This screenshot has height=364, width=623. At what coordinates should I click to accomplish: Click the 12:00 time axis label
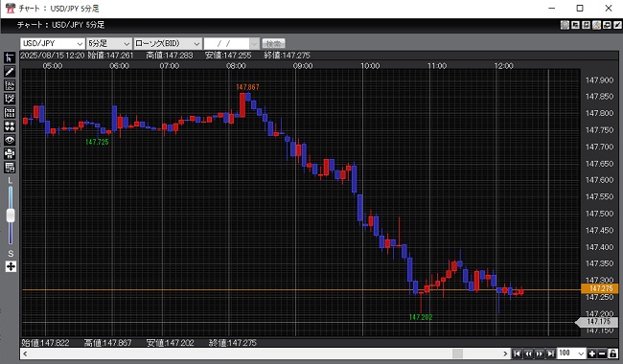pyautogui.click(x=504, y=66)
